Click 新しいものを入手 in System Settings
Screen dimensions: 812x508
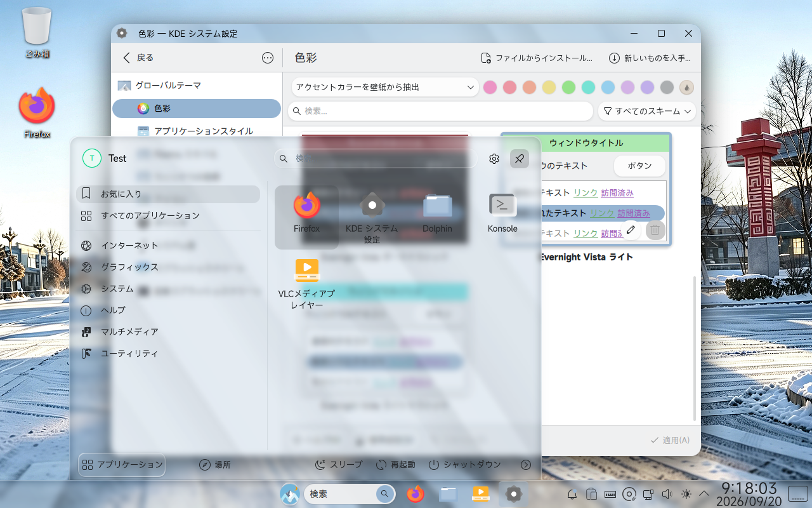[650, 58]
